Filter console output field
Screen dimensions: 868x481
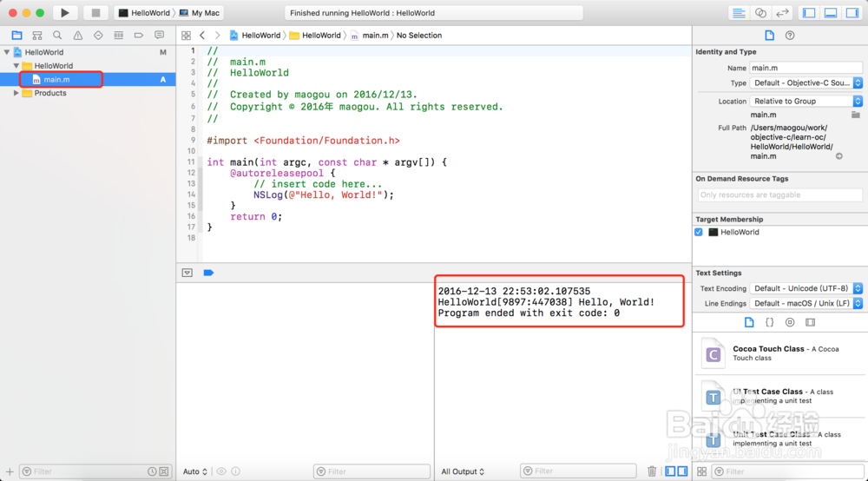(578, 471)
